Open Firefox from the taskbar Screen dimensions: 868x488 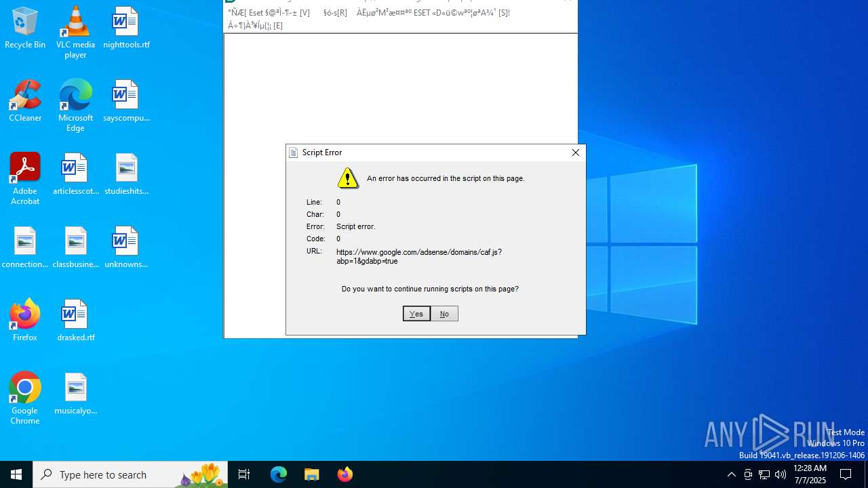pos(345,474)
